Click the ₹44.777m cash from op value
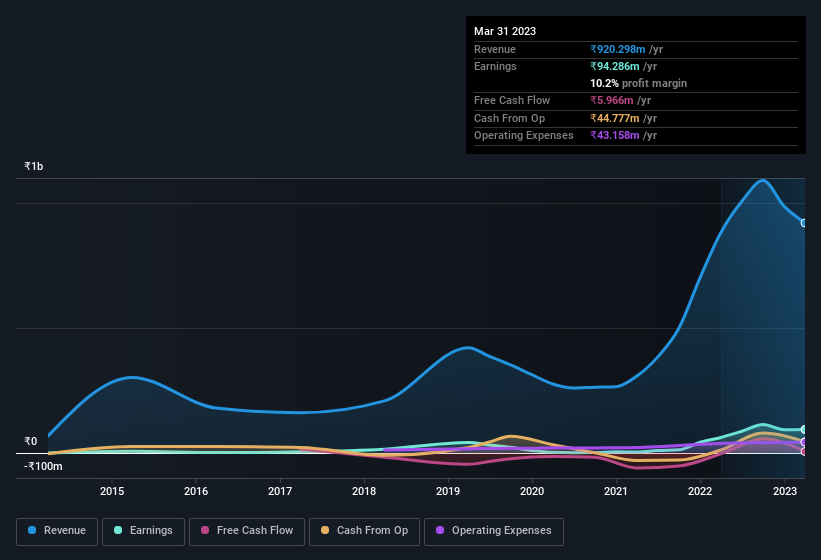This screenshot has height=560, width=821. (x=615, y=118)
